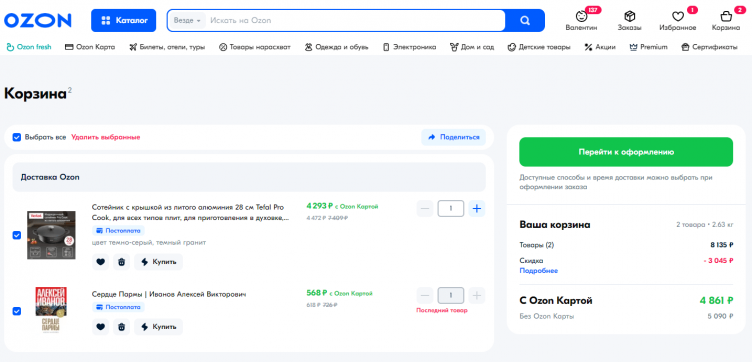
Task: Click the Последний товар notice
Action: [442, 310]
